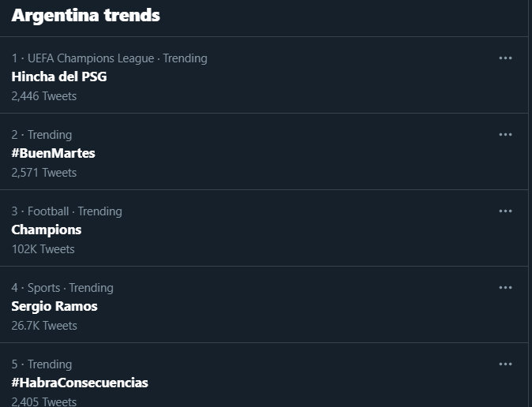Click the 2,571 Tweets count
Image resolution: width=532 pixels, height=407 pixels.
[44, 173]
